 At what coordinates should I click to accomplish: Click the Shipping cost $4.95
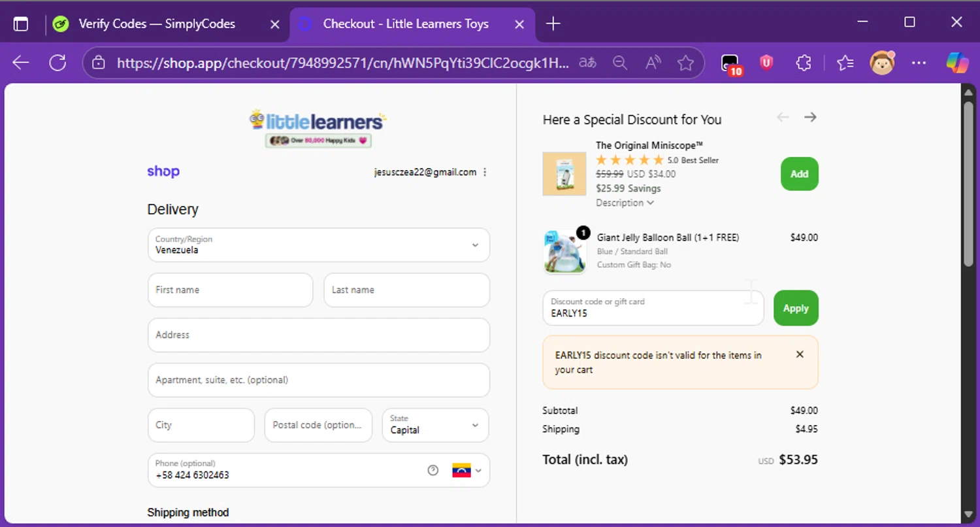click(806, 429)
